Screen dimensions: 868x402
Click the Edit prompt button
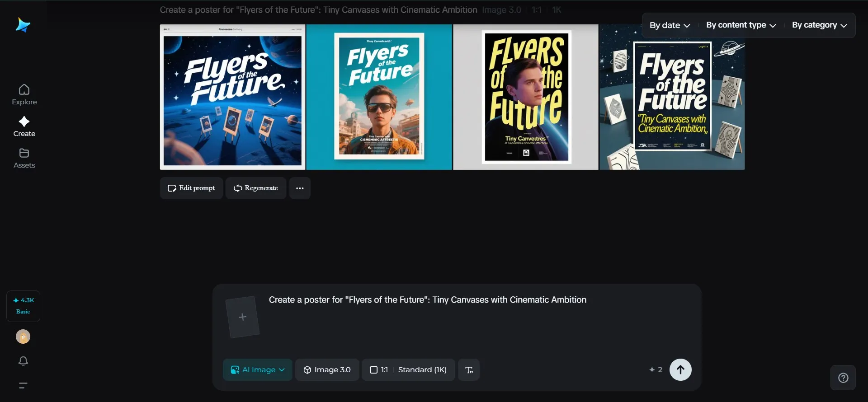(191, 188)
